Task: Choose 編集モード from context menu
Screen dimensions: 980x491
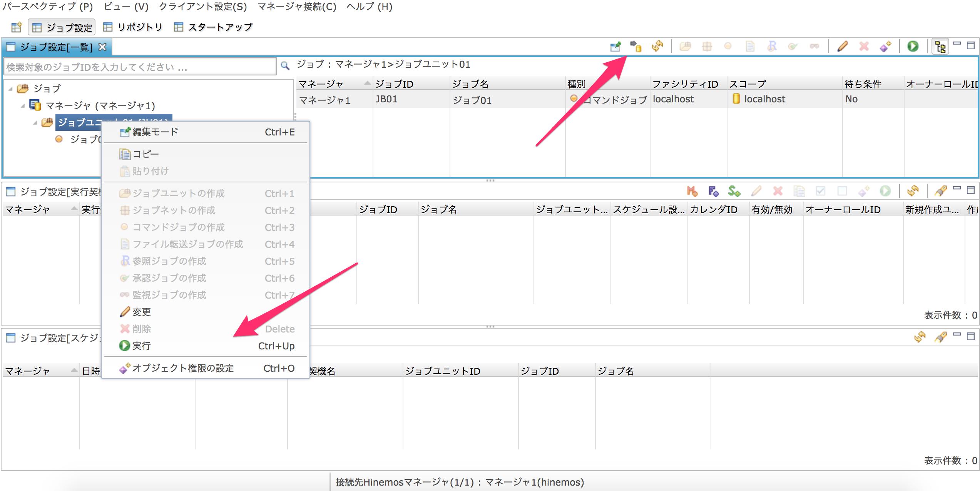Action: [x=155, y=132]
